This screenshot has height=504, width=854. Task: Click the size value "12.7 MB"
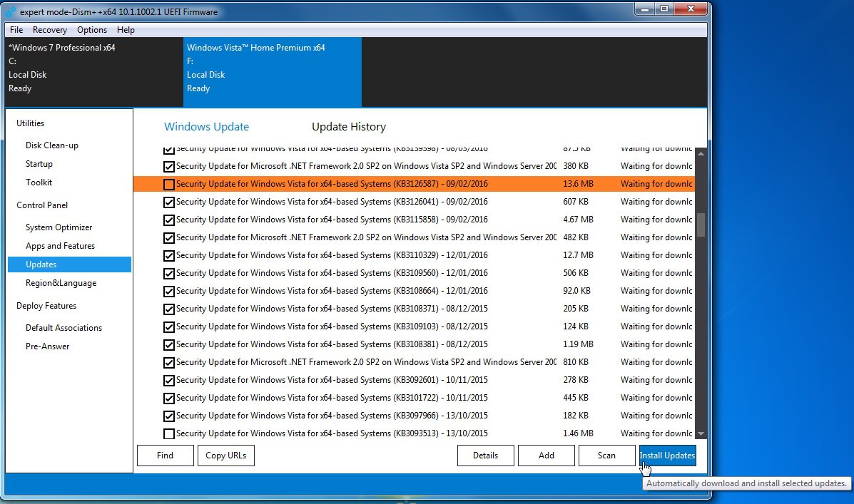click(578, 255)
